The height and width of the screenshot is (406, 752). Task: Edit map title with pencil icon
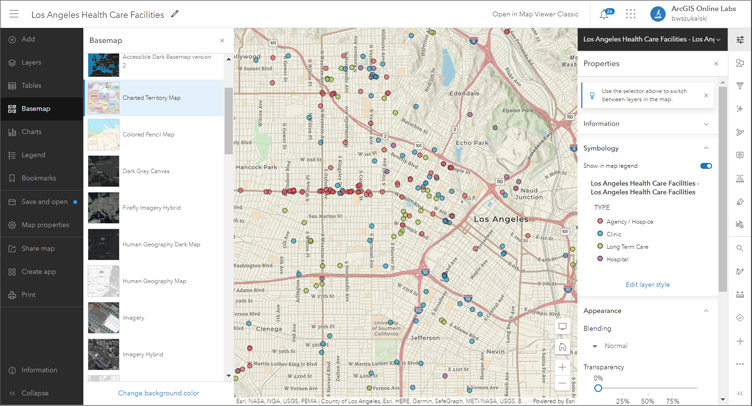pos(175,14)
